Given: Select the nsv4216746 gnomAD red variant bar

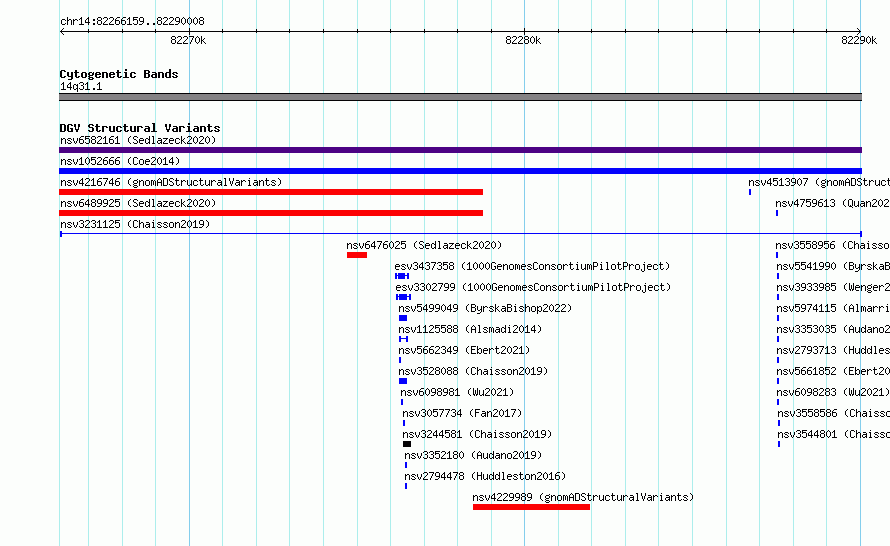Looking at the screenshot, I should (x=271, y=192).
